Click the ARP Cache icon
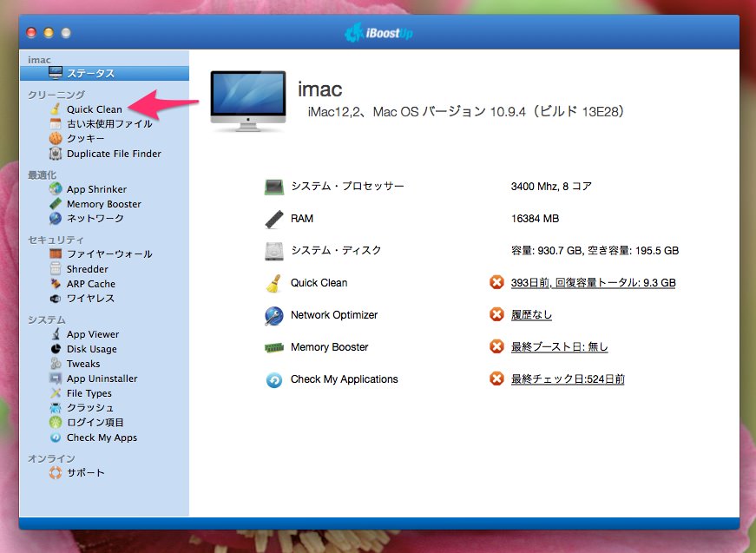This screenshot has width=756, height=553. 56,284
